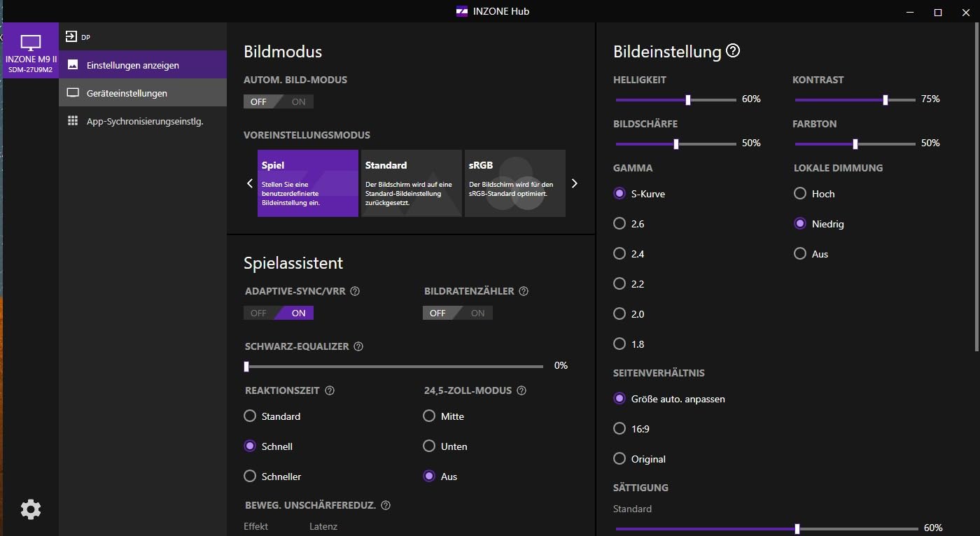
Task: Toggle the Adaptive-Sync/VRR switch
Action: coord(279,313)
